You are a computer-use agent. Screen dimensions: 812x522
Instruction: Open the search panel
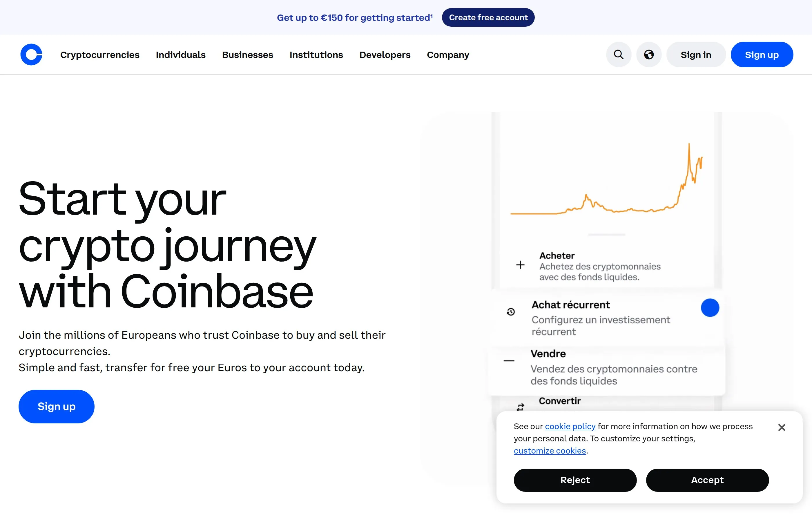(619, 54)
